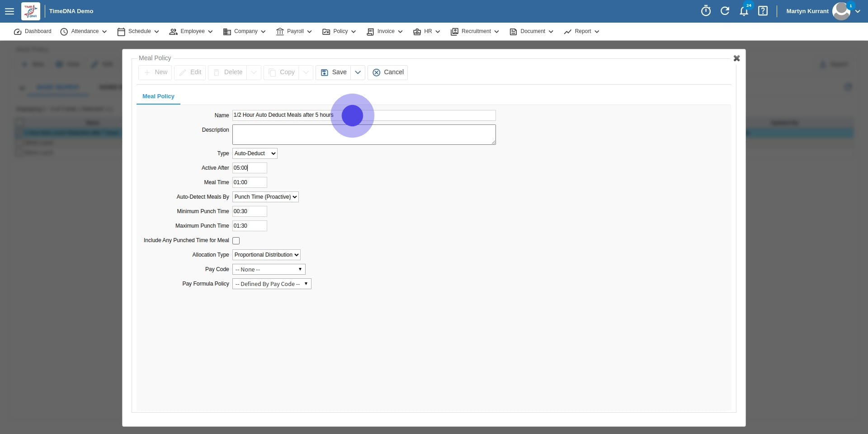Open the notifications bell

click(744, 11)
